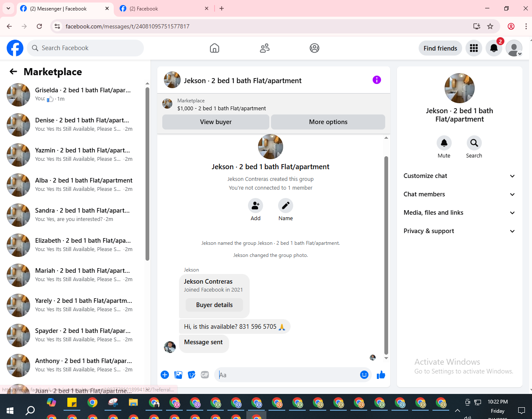Open a new browser tab

[222, 8]
